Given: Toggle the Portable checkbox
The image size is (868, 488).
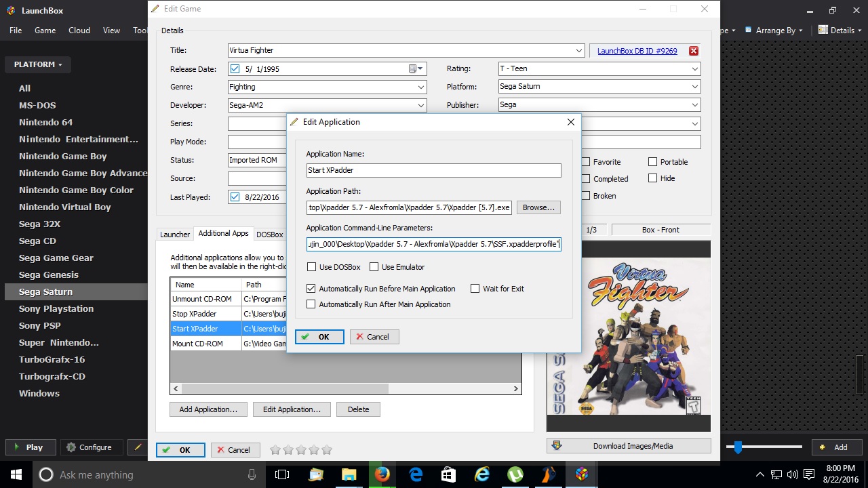Looking at the screenshot, I should pos(652,162).
